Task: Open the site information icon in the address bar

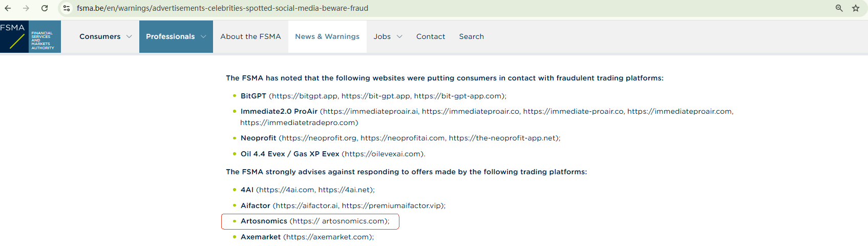Action: 67,8
